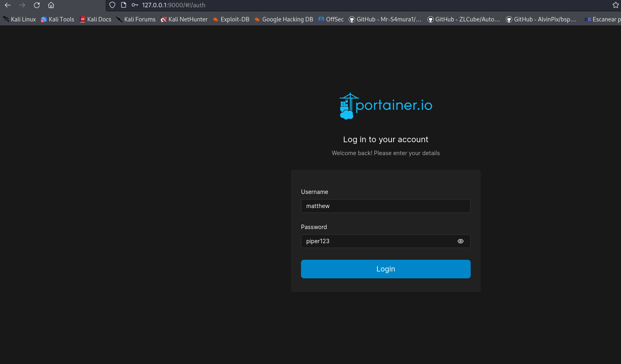Open Kali Docs bookmark
The height and width of the screenshot is (364, 621).
coord(95,19)
